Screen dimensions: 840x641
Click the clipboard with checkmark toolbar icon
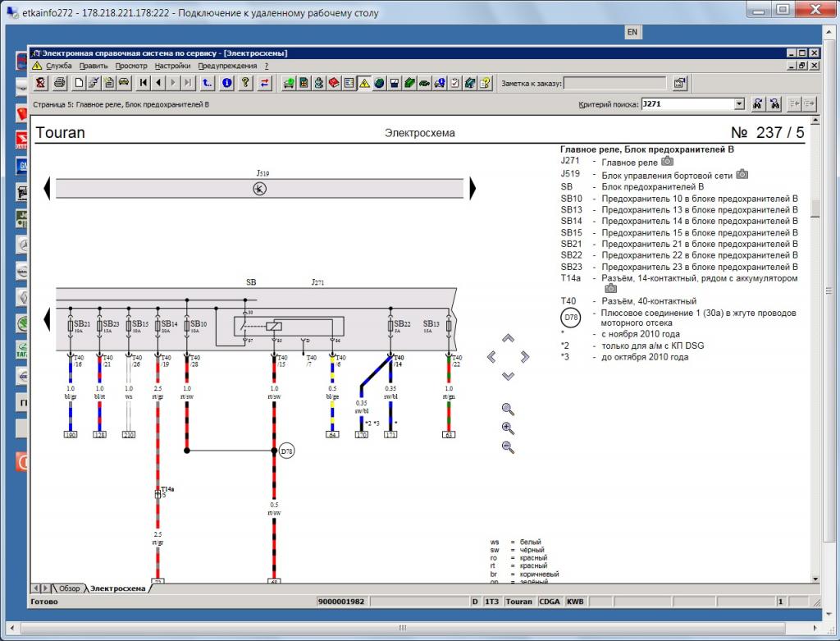click(x=454, y=83)
